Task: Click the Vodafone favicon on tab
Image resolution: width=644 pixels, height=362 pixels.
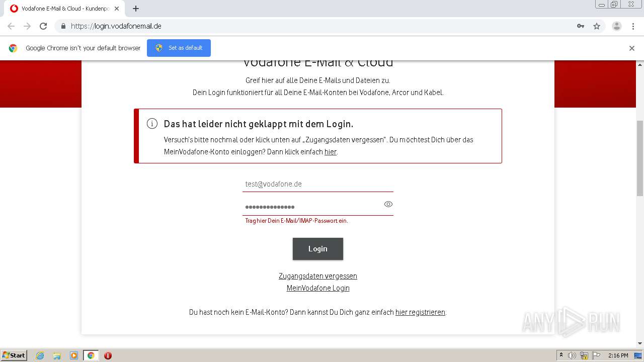Action: tap(14, 9)
